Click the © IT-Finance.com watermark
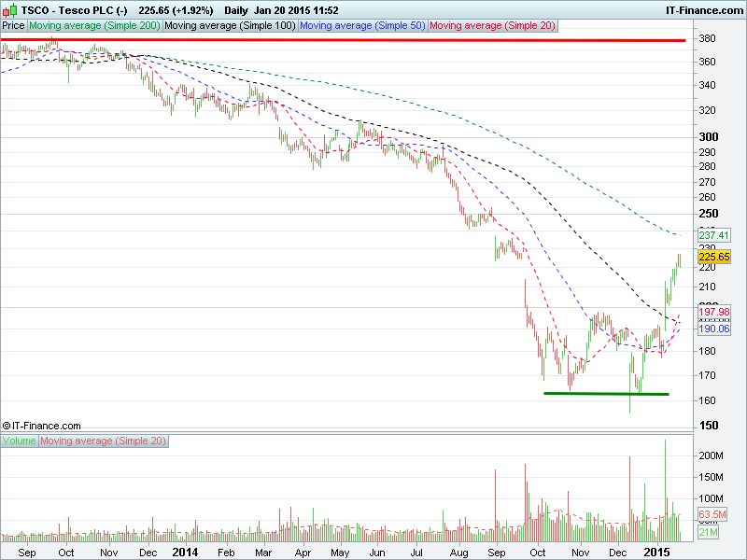This screenshot has width=747, height=560. (42, 425)
